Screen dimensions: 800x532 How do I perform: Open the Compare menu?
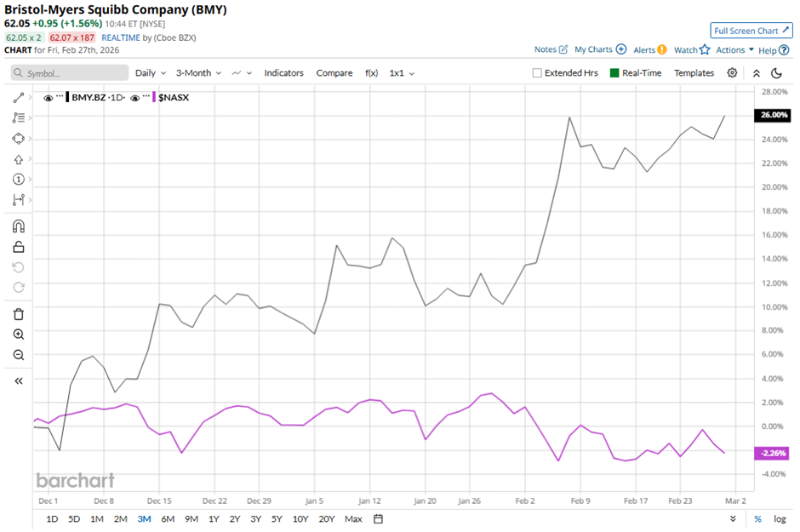(x=334, y=73)
